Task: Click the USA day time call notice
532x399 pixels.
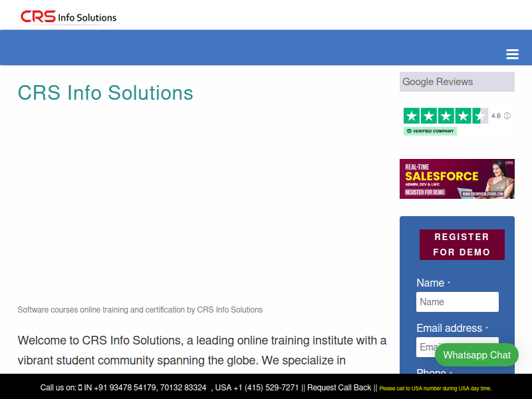Action: click(x=436, y=388)
